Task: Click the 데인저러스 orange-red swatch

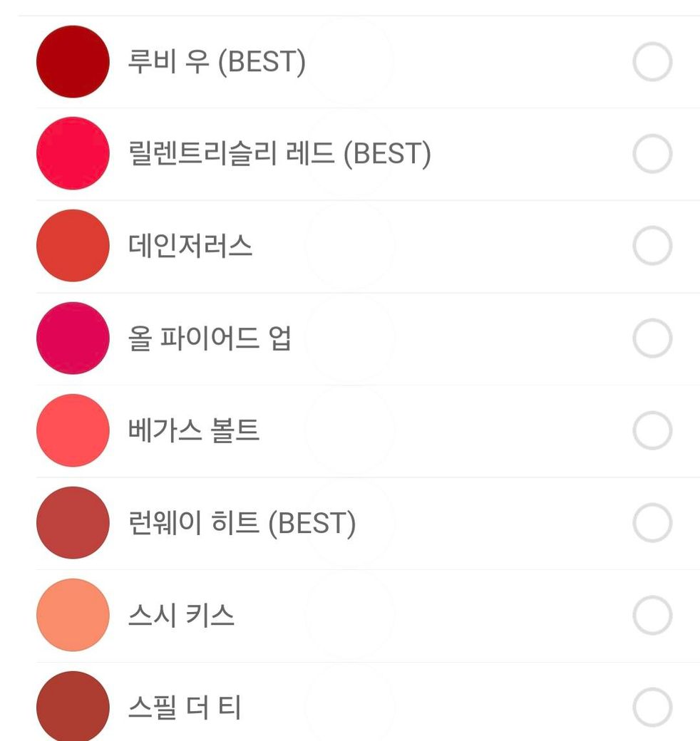Action: 73,247
